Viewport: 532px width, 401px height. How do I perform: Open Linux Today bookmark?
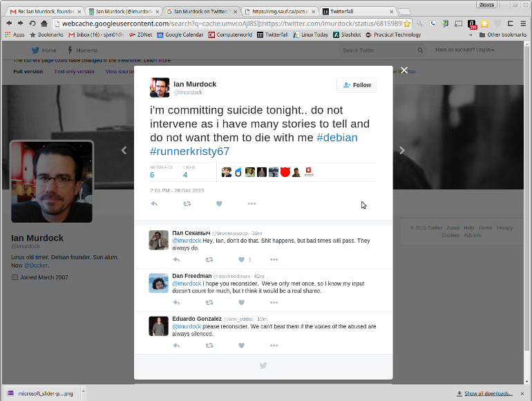310,35
